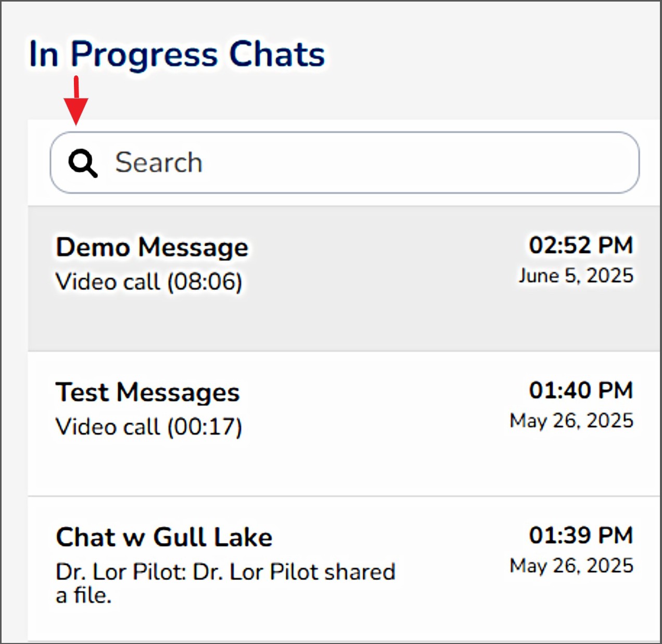Click the red arrow annotation above search
The image size is (662, 644).
point(76,101)
